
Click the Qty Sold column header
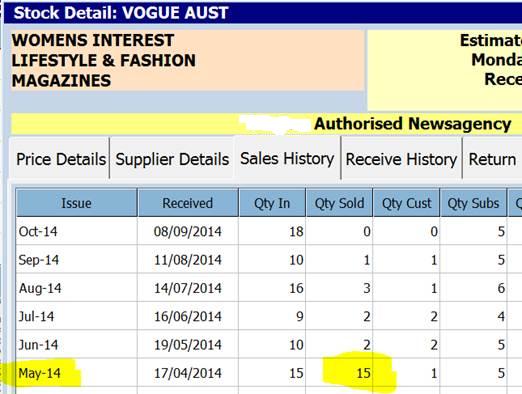(339, 203)
